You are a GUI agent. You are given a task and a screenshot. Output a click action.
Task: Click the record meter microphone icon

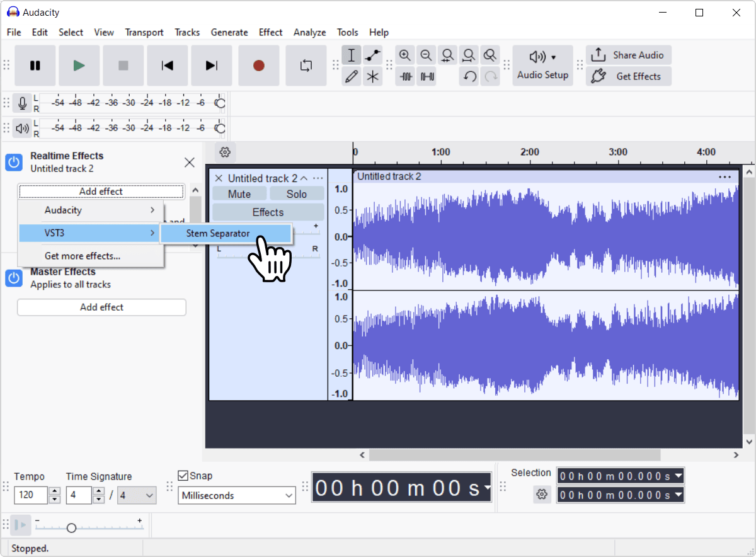tap(23, 103)
